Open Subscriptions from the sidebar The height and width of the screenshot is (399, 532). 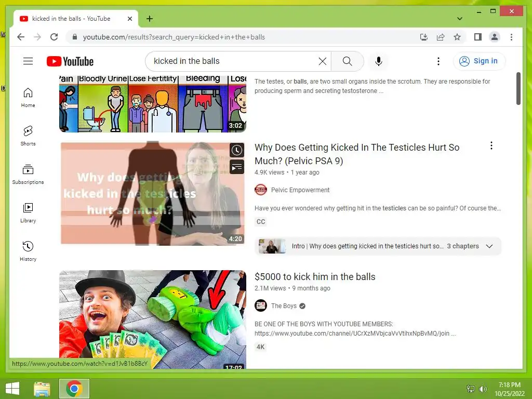28,175
